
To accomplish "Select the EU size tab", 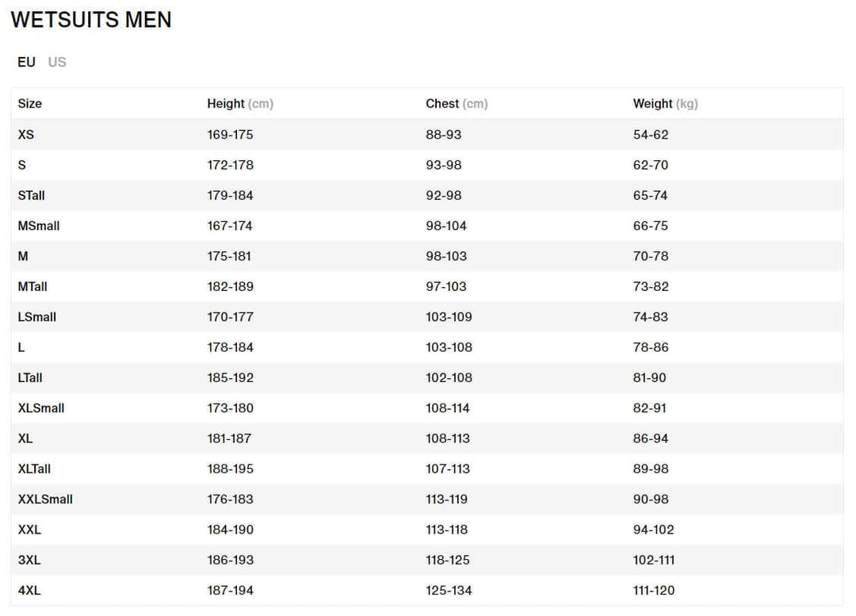I will [26, 62].
